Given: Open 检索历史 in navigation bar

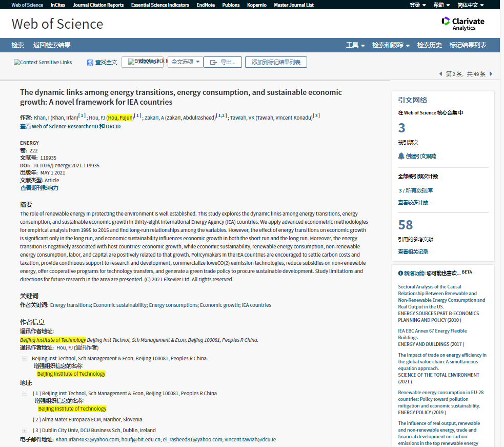Looking at the screenshot, I should [429, 45].
